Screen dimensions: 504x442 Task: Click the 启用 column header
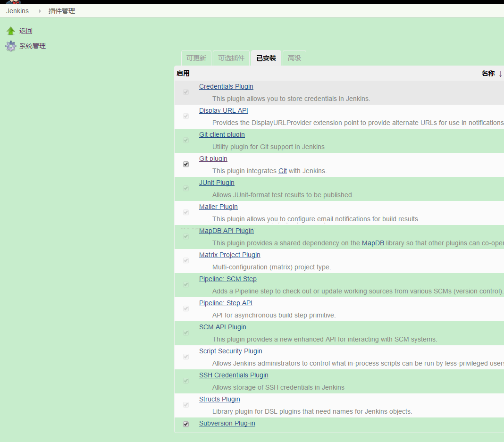pyautogui.click(x=183, y=74)
